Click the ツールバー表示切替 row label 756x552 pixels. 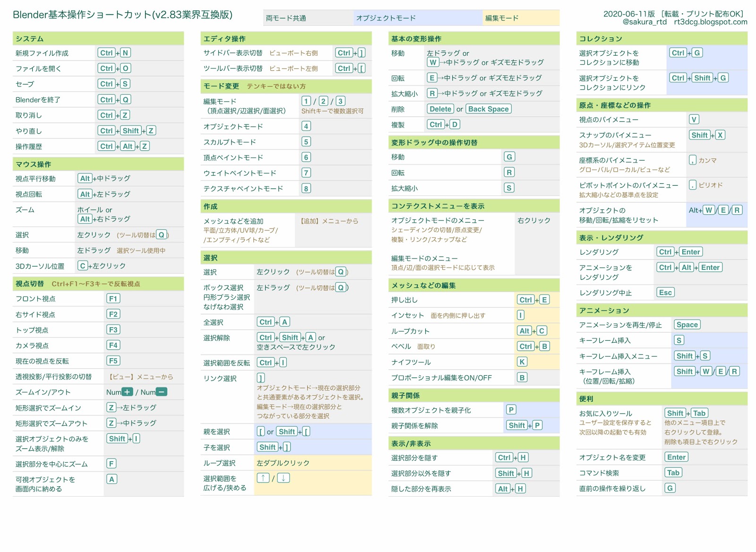tap(233, 69)
